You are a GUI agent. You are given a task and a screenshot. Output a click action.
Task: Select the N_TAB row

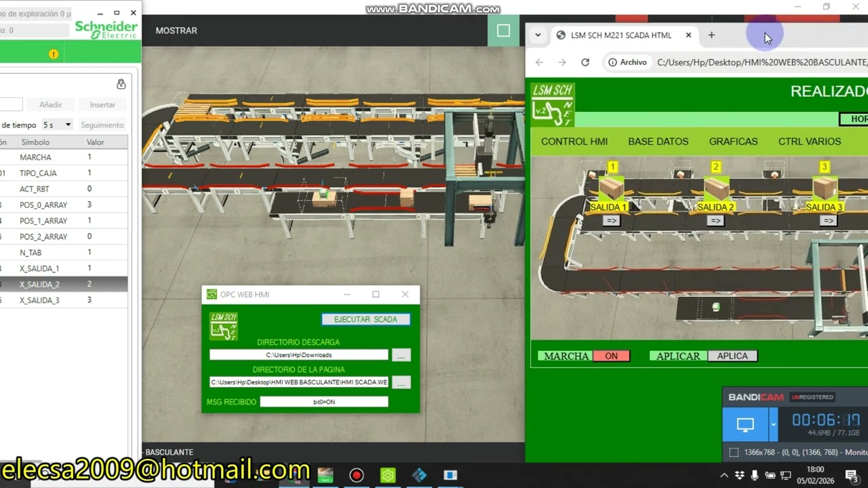[64, 253]
